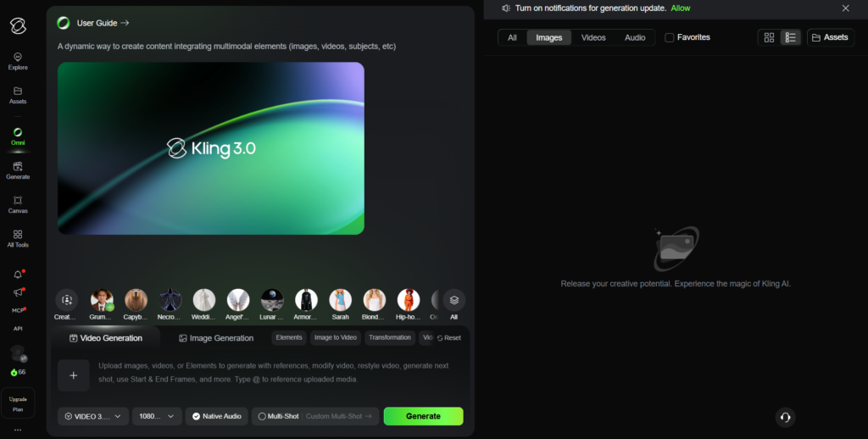Click the plus upload media button
Image resolution: width=868 pixels, height=439 pixels.
pyautogui.click(x=74, y=375)
